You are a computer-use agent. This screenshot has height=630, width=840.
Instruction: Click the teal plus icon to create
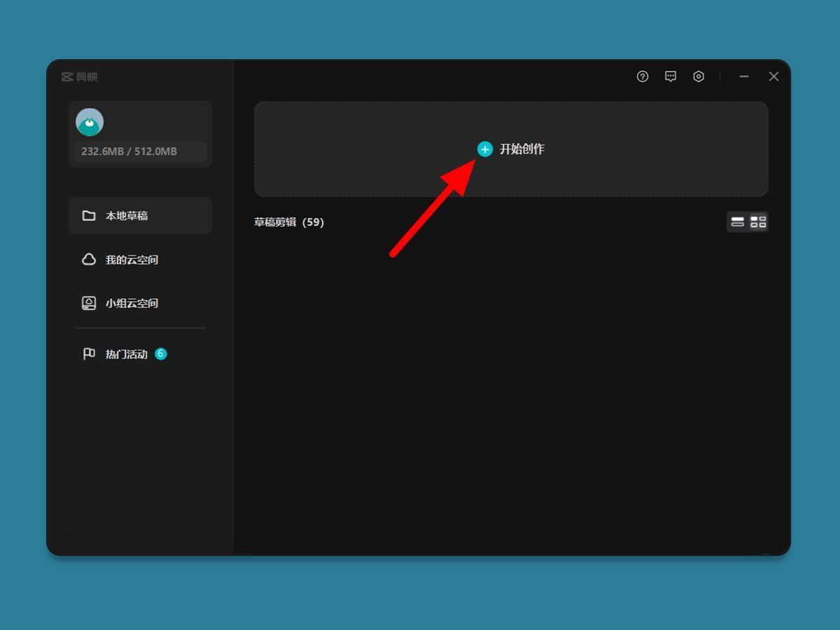pos(484,149)
